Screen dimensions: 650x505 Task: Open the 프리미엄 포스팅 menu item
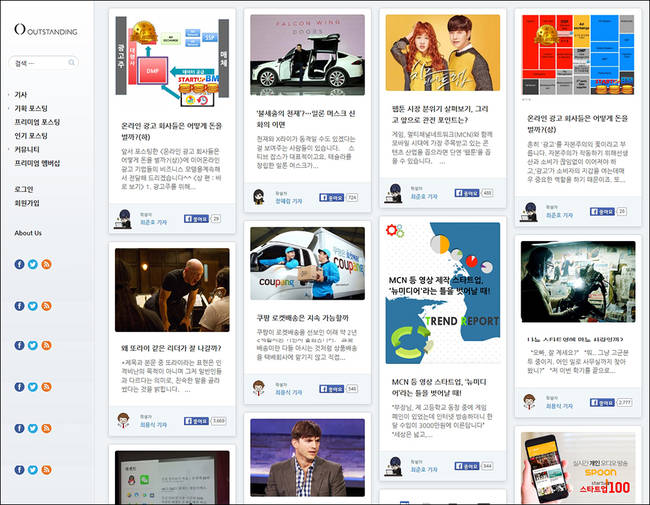(37, 122)
